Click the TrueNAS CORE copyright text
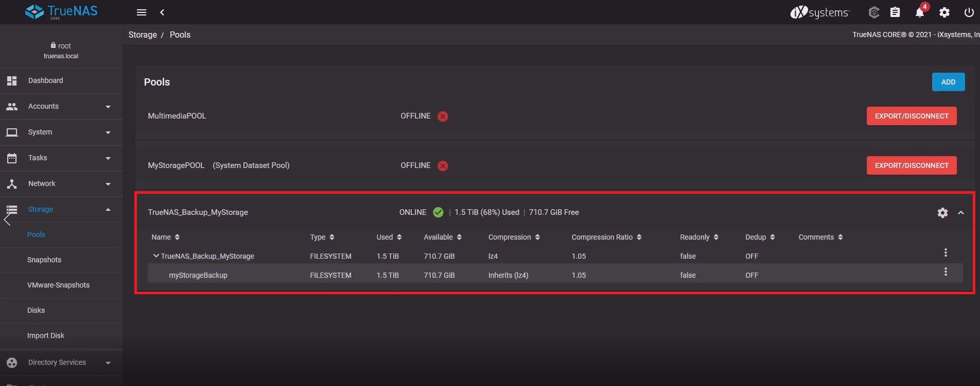The width and height of the screenshot is (980, 386). [916, 35]
